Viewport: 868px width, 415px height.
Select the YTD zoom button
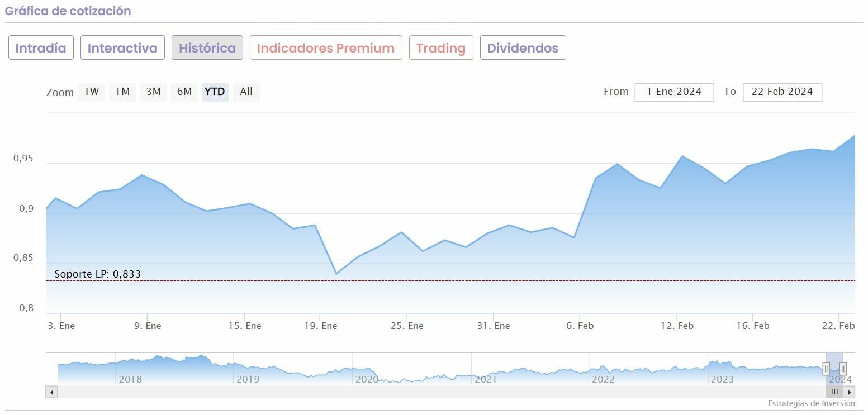[x=215, y=92]
